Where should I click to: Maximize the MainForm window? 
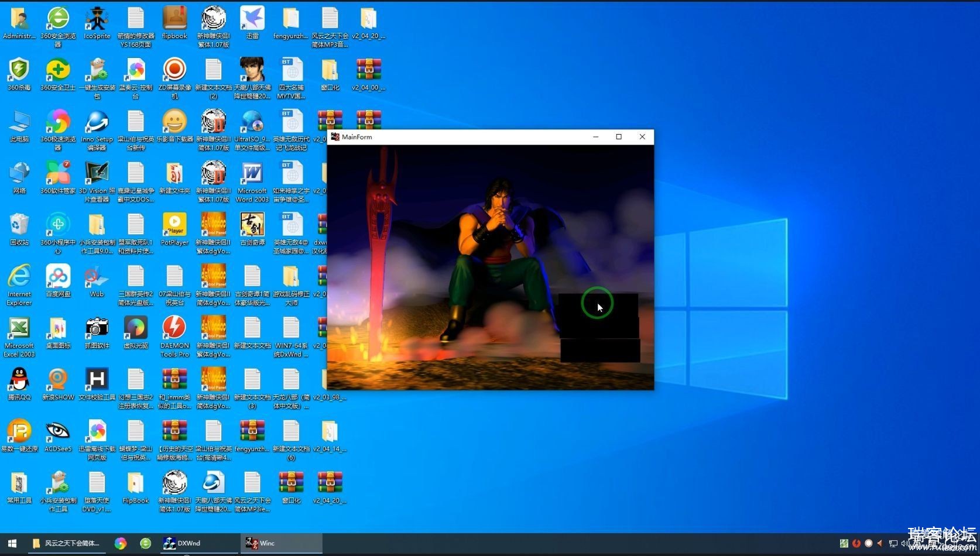tap(619, 137)
